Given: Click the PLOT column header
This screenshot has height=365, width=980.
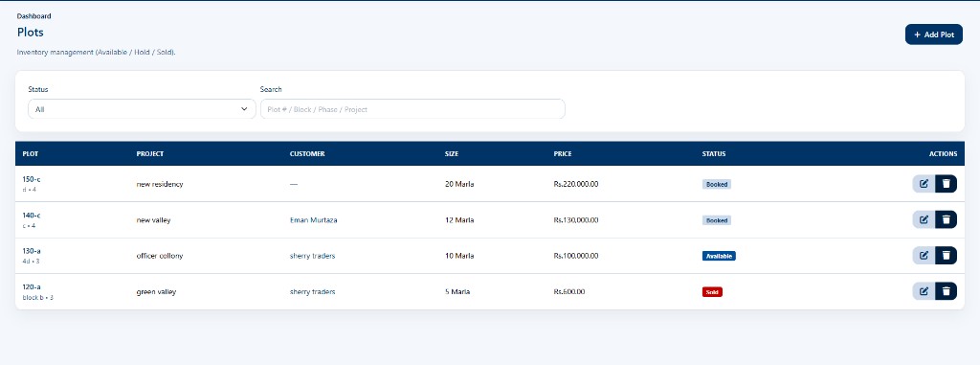Looking at the screenshot, I should 30,154.
